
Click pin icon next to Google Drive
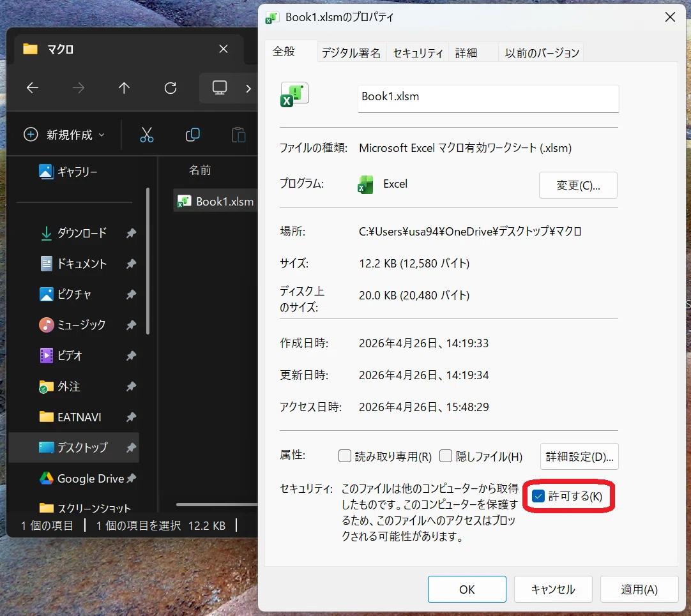(x=132, y=478)
